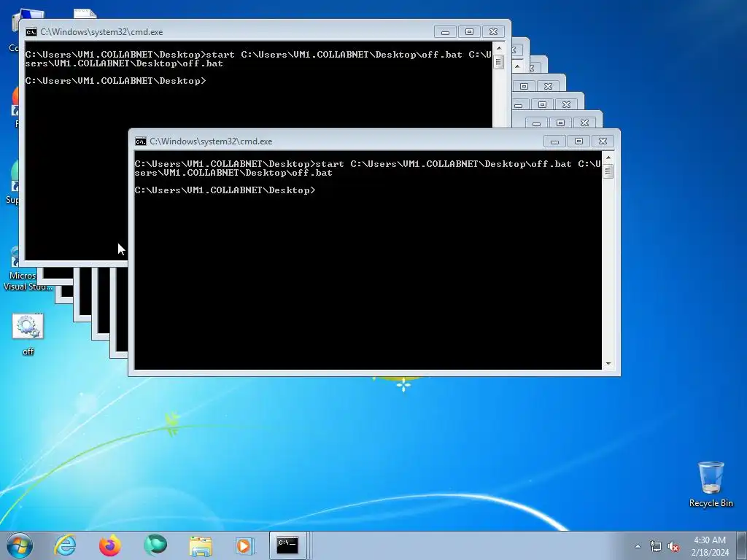Click the muted volume tray icon
This screenshot has height=560, width=747.
pos(673,547)
